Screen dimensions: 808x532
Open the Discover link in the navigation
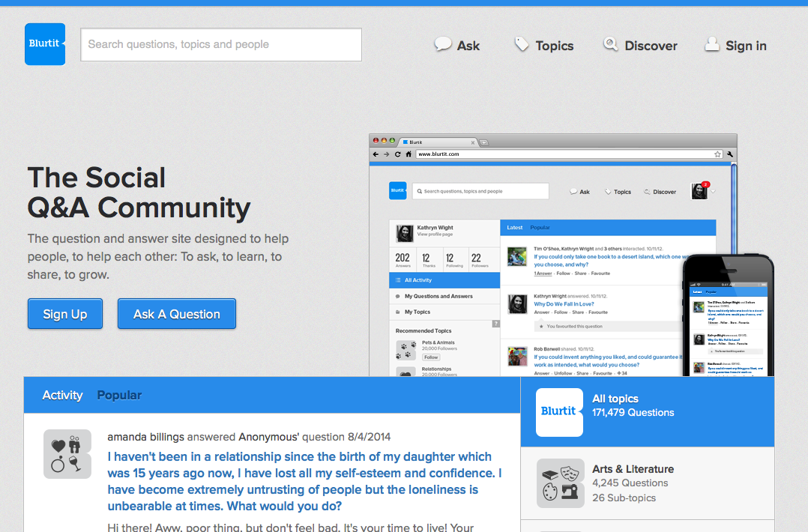click(x=651, y=46)
